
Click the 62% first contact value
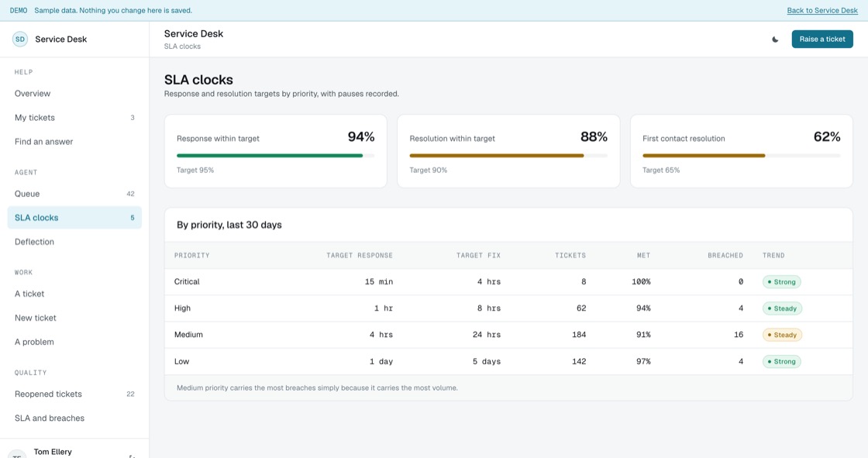click(827, 137)
